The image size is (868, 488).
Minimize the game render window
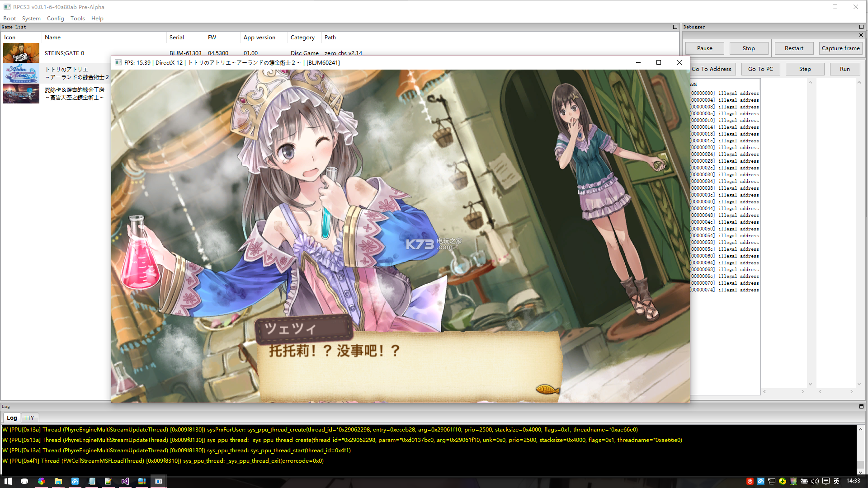pyautogui.click(x=638, y=62)
